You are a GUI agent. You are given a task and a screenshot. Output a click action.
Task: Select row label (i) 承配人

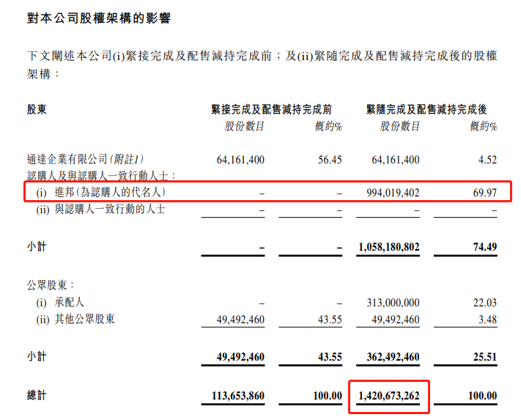tap(60, 303)
